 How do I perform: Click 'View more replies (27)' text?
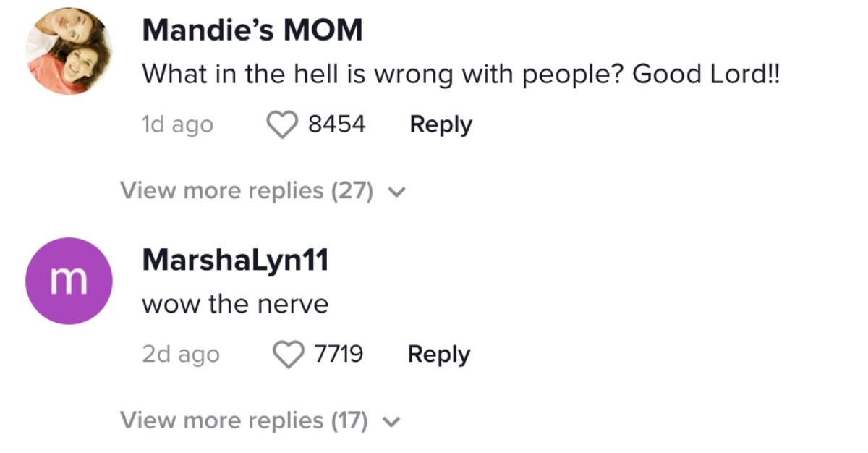point(246,191)
